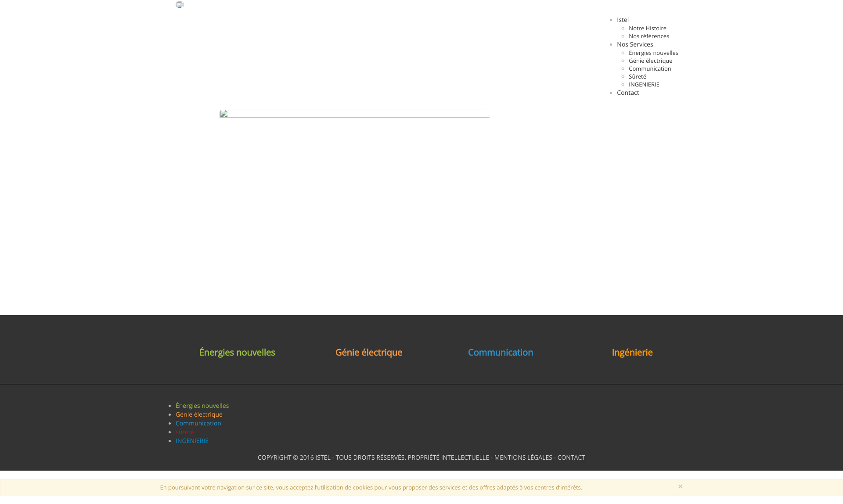Click Génie électrique in the footer list
Image resolution: width=843 pixels, height=504 pixels.
199,414
